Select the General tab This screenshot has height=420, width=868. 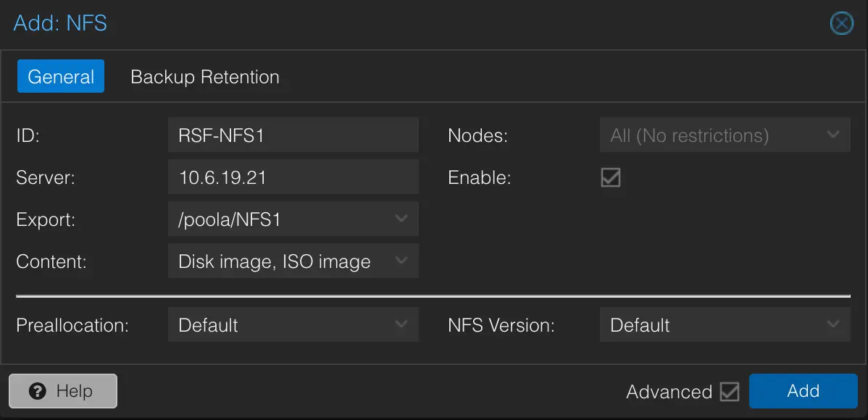click(x=61, y=76)
